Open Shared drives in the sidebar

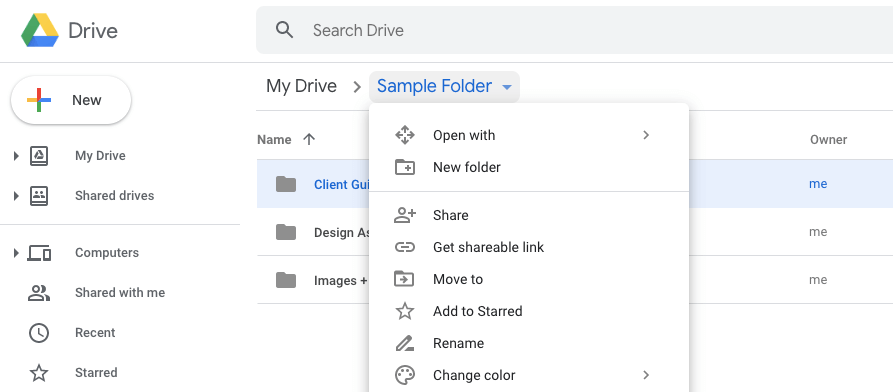[x=114, y=195]
